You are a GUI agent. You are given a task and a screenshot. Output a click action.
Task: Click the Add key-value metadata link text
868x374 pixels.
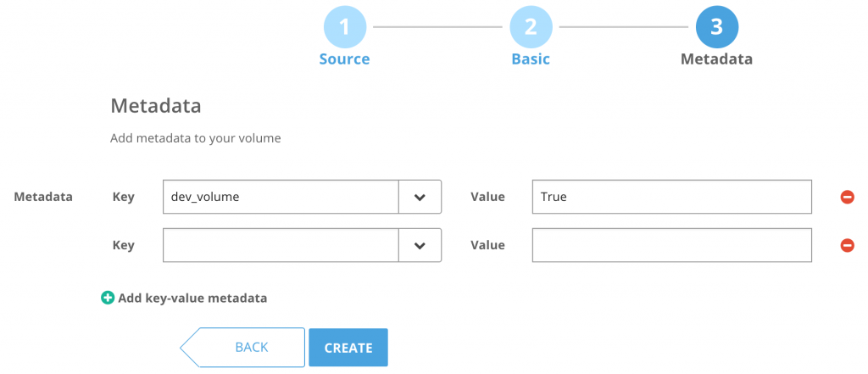pos(192,298)
